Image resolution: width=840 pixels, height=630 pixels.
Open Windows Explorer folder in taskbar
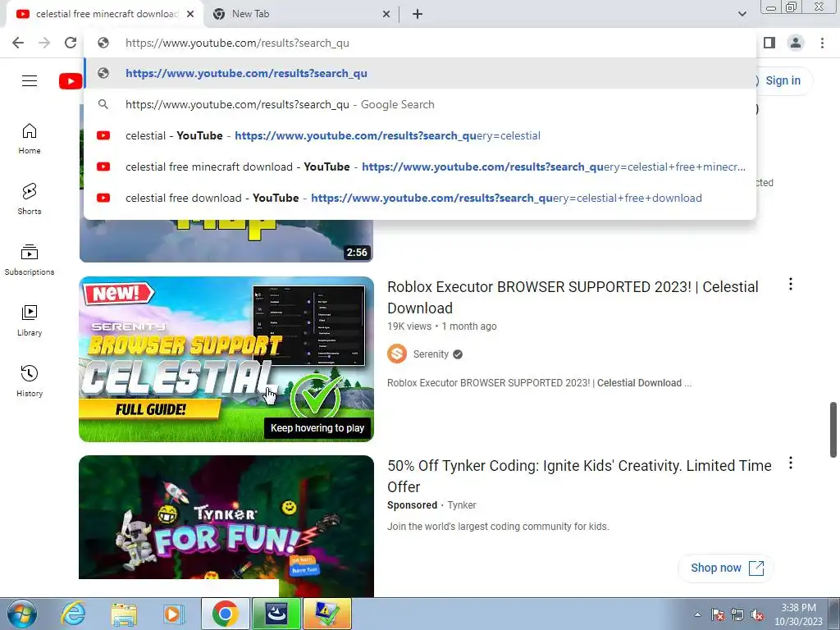[124, 614]
